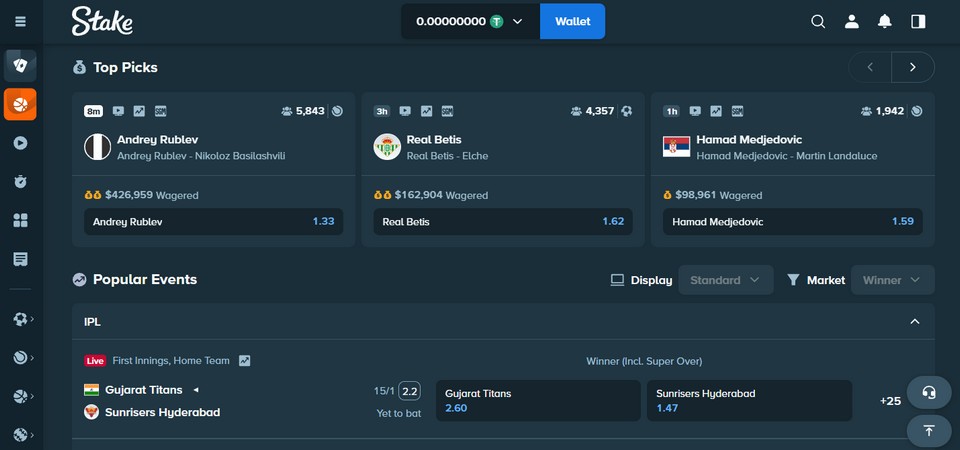
Task: Bet on Sunrisers Hyderabad at 1.47
Action: (x=749, y=400)
